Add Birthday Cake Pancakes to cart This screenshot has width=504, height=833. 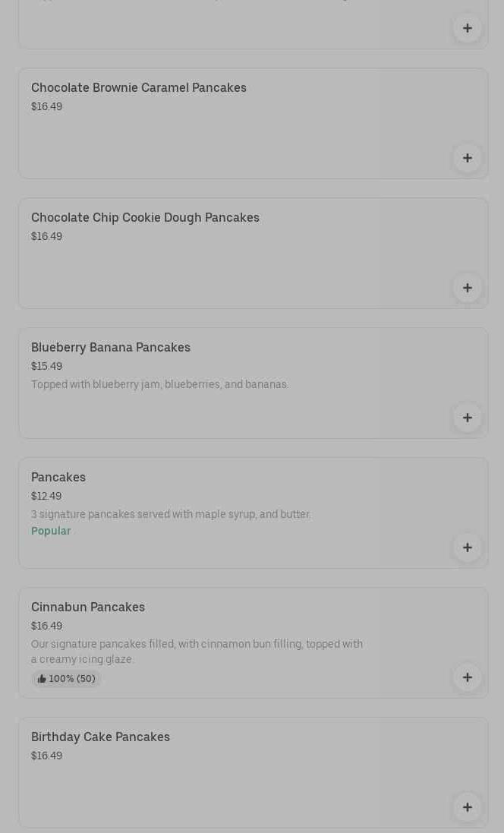tap(467, 807)
